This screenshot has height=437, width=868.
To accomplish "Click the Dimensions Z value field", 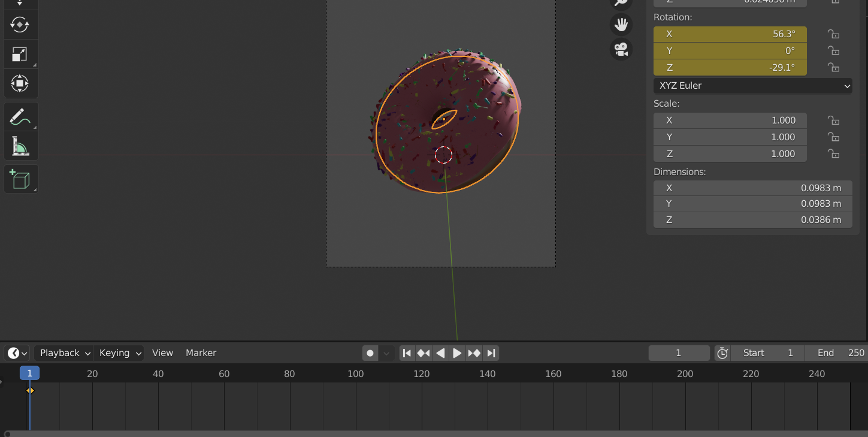I will (753, 220).
